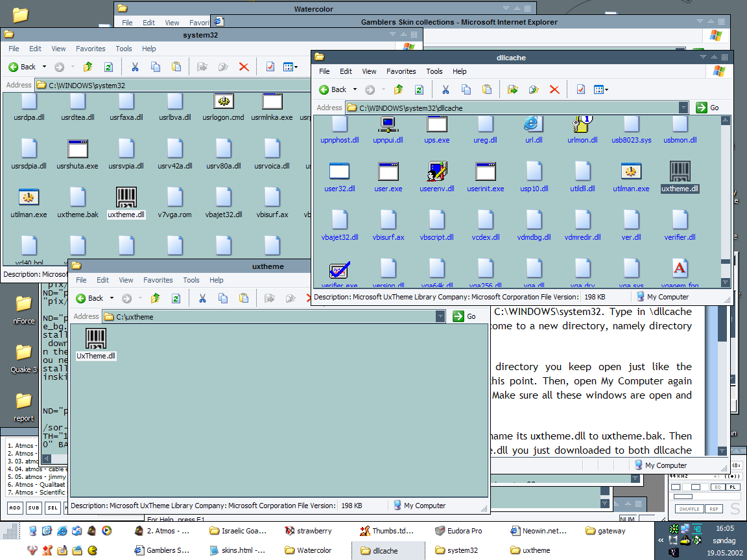Open the Tools menu in dllcache window

(434, 71)
